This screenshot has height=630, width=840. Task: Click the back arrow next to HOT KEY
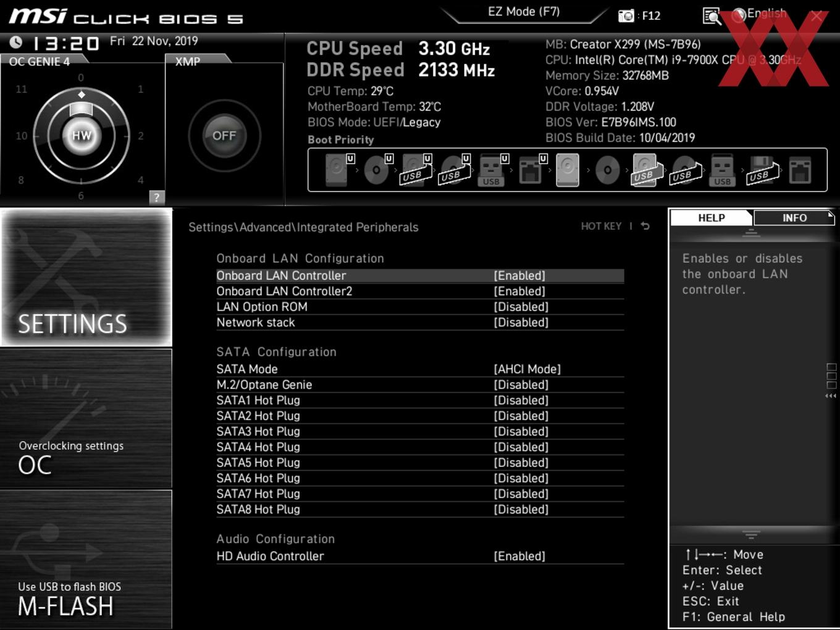645,226
